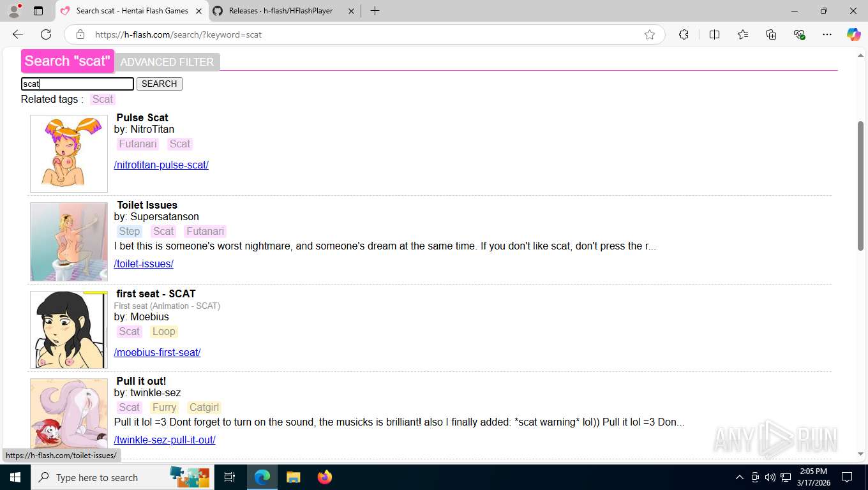Open the volume speaker tray icon
This screenshot has width=868, height=490.
click(x=770, y=477)
